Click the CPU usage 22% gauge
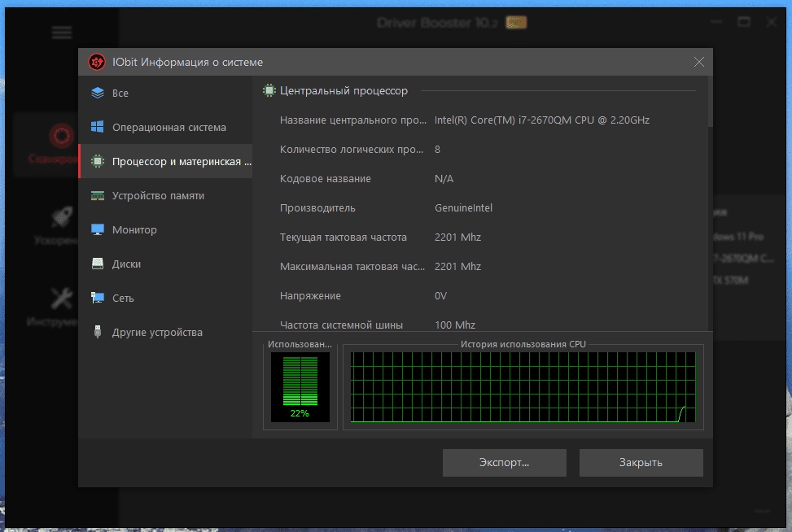This screenshot has width=792, height=532. tap(300, 387)
